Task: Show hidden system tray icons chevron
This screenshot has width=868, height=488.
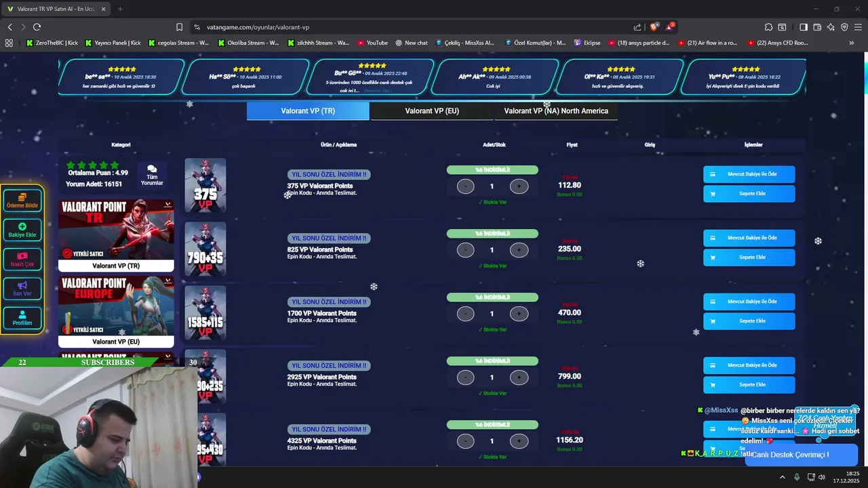Action: point(783,477)
